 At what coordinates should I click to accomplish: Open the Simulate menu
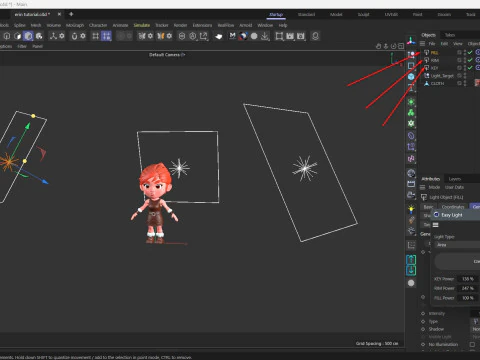142,25
